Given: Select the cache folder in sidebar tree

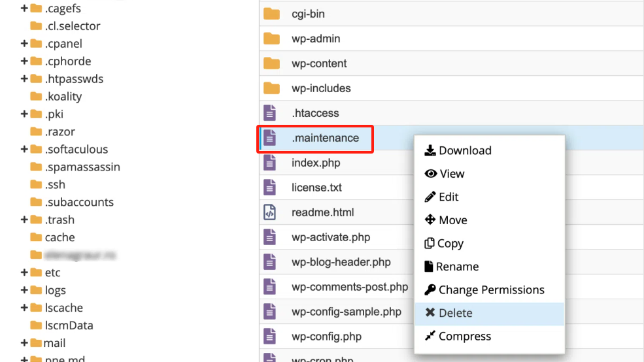Looking at the screenshot, I should [59, 237].
